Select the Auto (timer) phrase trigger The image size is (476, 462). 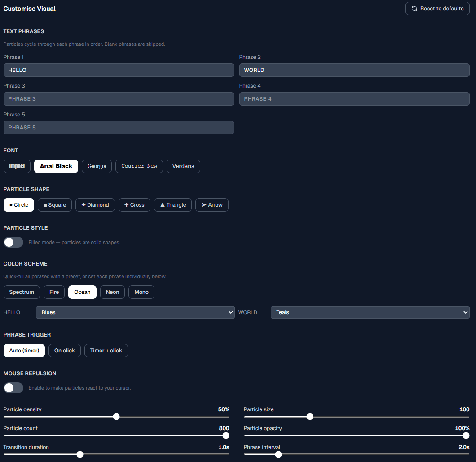click(24, 351)
